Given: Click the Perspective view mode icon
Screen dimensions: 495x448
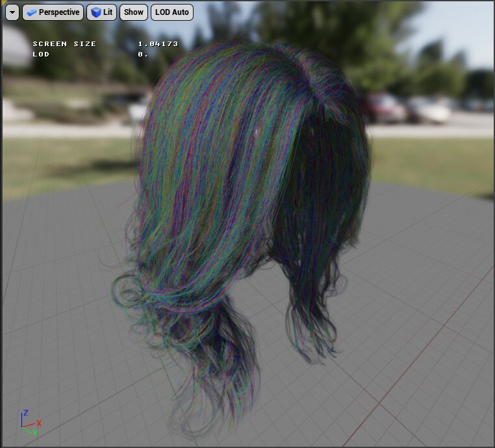Looking at the screenshot, I should coord(32,12).
